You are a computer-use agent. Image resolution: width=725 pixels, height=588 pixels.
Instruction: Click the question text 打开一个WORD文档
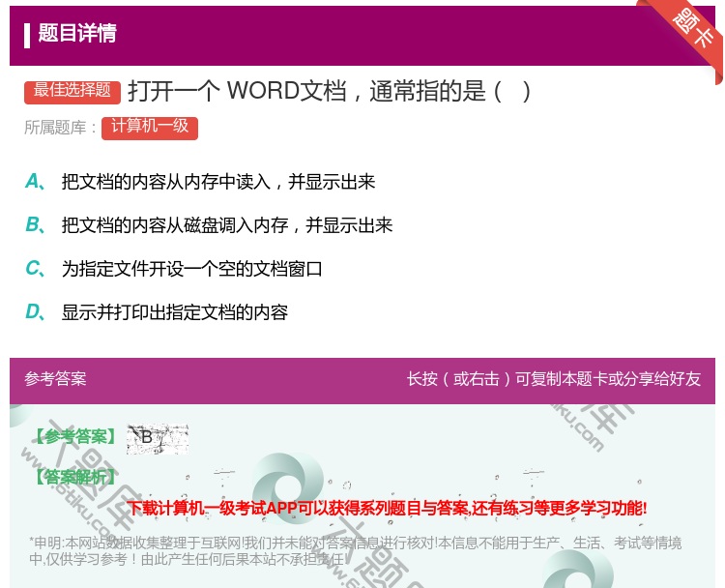point(329,91)
